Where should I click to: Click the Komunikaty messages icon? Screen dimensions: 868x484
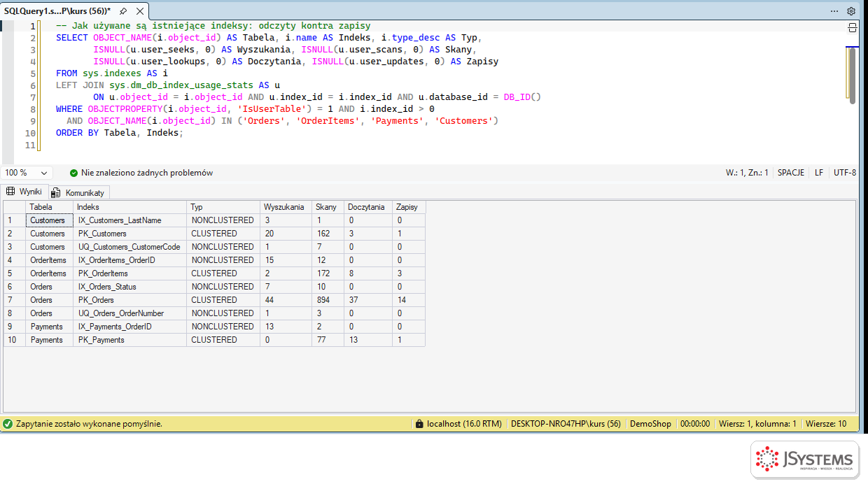(x=55, y=192)
